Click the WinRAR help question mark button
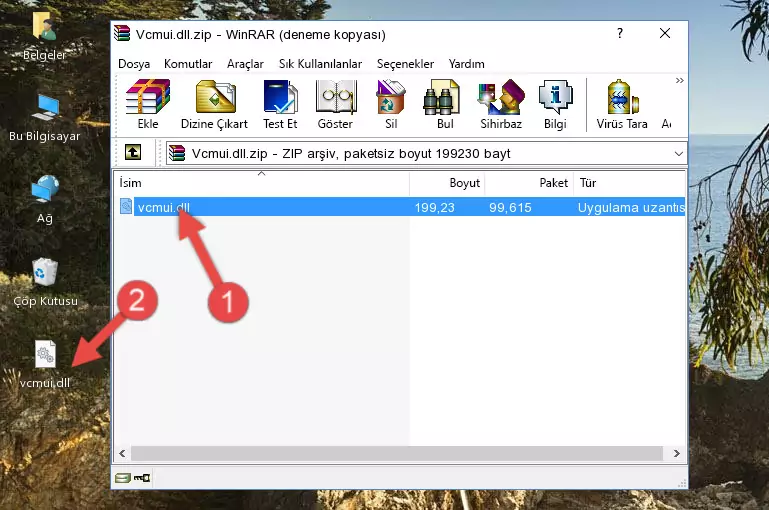769x510 pixels. click(x=620, y=33)
